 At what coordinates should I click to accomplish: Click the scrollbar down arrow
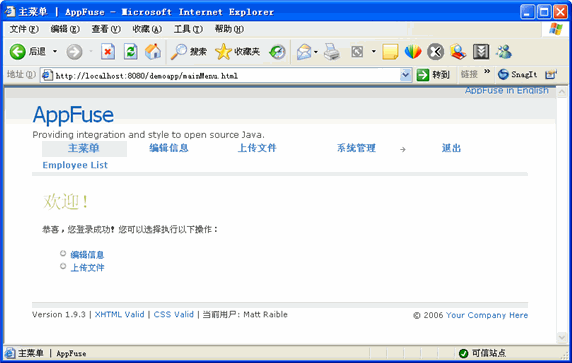pyautogui.click(x=561, y=337)
